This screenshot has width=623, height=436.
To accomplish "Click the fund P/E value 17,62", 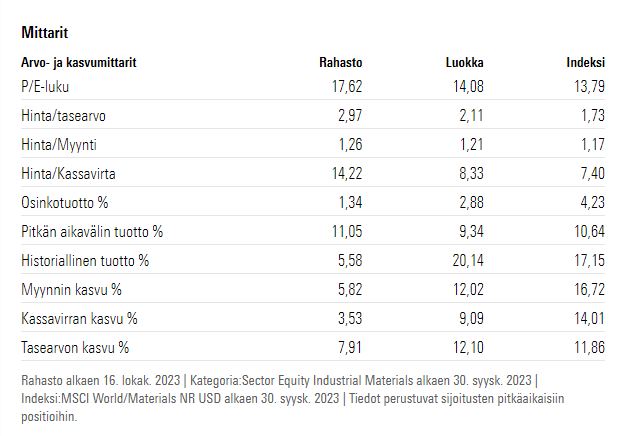I will [347, 87].
